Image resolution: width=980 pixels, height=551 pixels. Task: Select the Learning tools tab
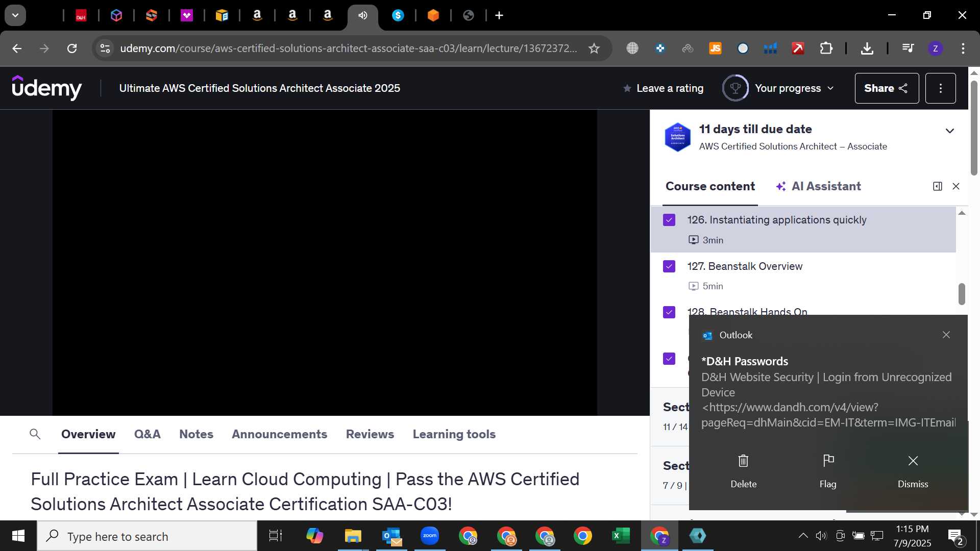coord(454,434)
